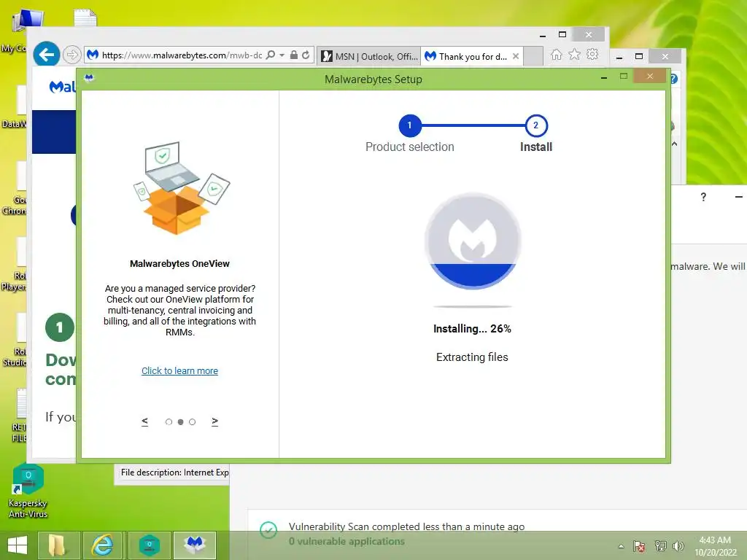The image size is (747, 560).
Task: Refresh the page with reload icon
Action: pyautogui.click(x=306, y=55)
